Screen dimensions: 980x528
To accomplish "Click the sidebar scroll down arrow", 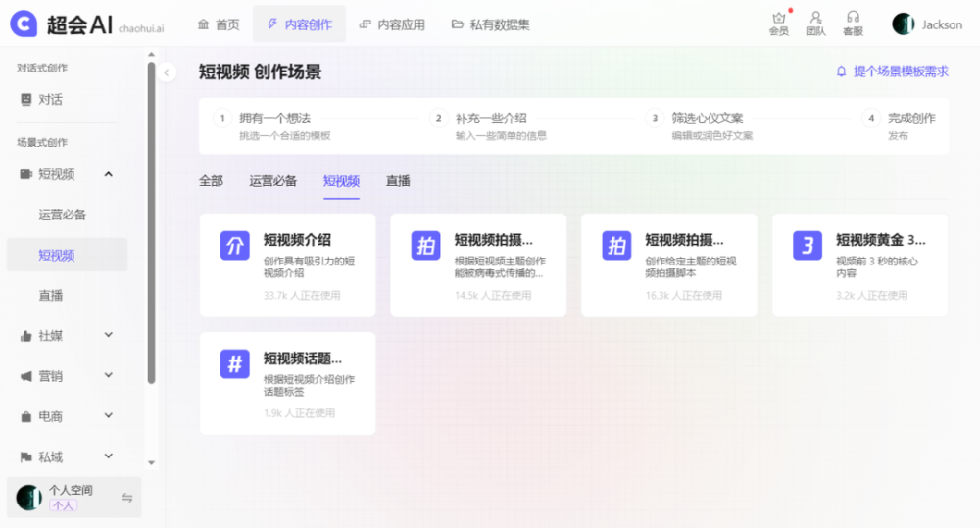I will tap(151, 463).
